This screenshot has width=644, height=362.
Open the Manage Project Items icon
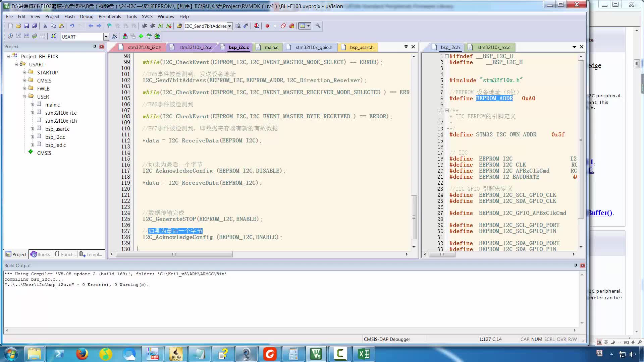pyautogui.click(x=125, y=36)
